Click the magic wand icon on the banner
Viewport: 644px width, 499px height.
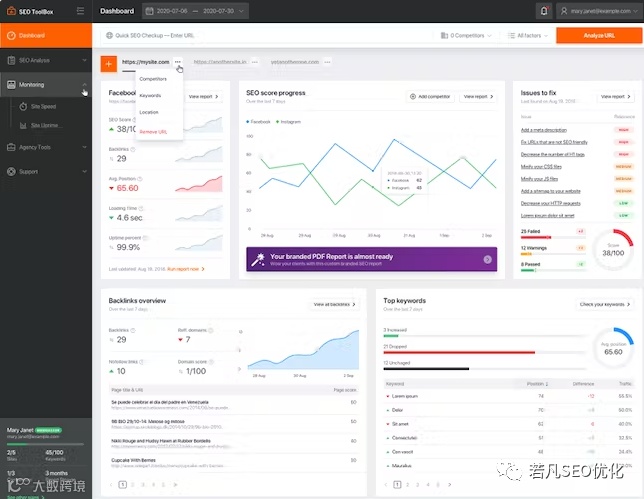coord(258,259)
